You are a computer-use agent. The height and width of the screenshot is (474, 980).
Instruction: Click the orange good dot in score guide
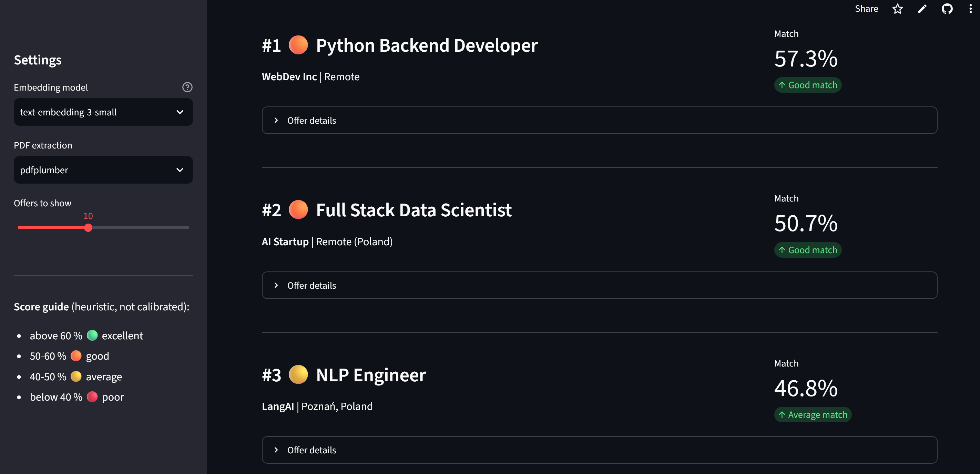click(76, 356)
